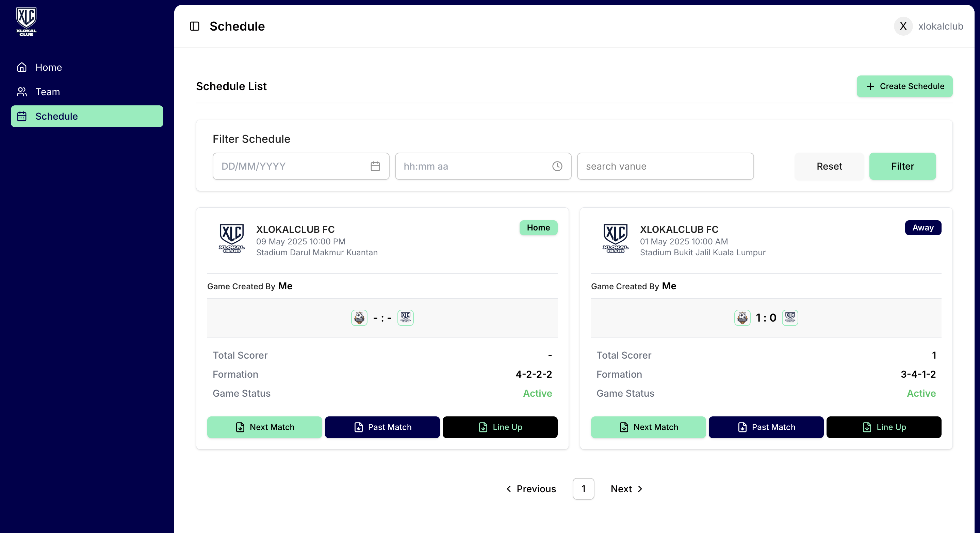This screenshot has height=533, width=980.
Task: Click the X user avatar
Action: point(903,26)
